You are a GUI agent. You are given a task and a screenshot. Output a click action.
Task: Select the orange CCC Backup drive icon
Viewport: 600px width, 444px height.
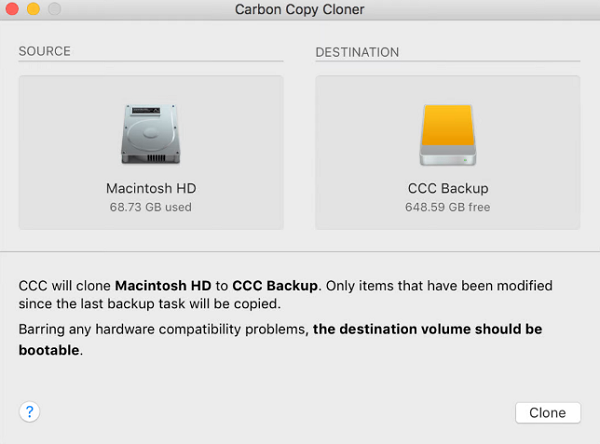coord(448,134)
